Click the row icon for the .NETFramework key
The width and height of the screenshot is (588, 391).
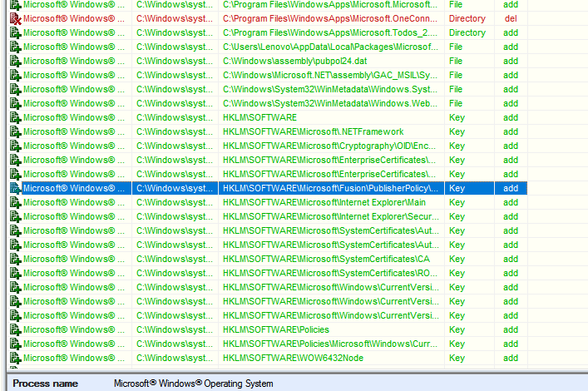pyautogui.click(x=15, y=131)
